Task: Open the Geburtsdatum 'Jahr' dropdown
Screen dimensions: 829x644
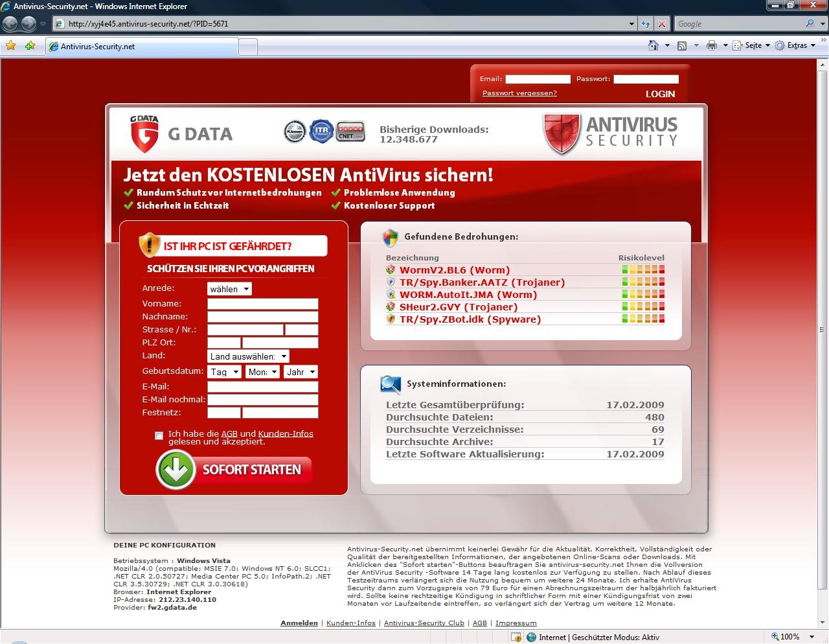Action: tap(301, 372)
